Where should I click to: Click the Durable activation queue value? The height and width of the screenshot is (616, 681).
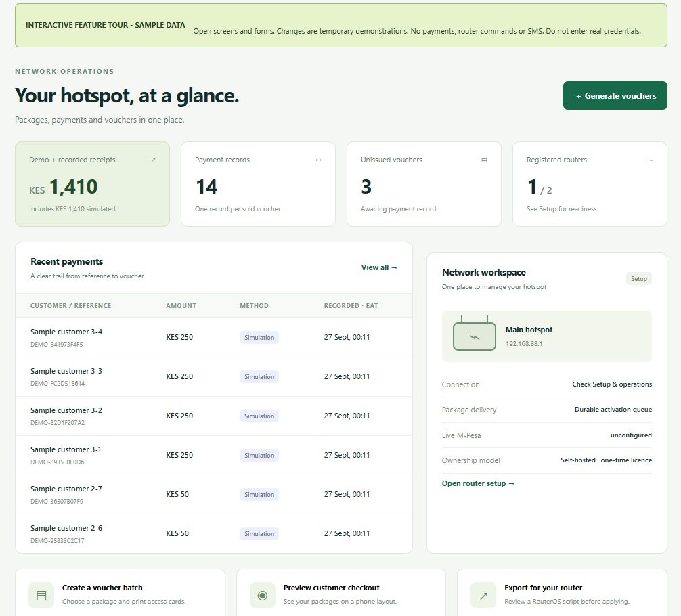[x=613, y=410]
